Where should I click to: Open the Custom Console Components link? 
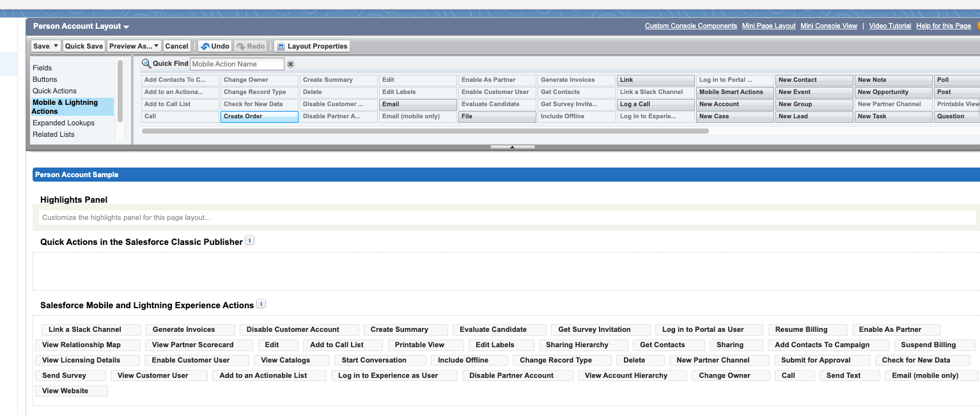click(690, 26)
